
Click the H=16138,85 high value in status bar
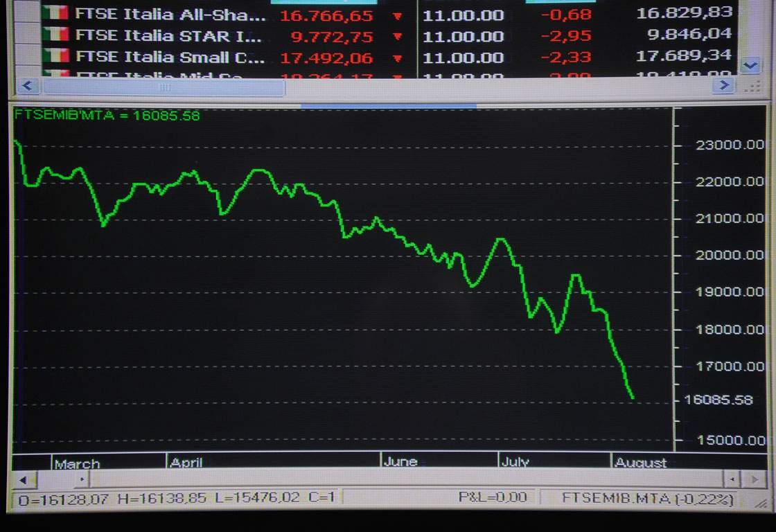(162, 498)
